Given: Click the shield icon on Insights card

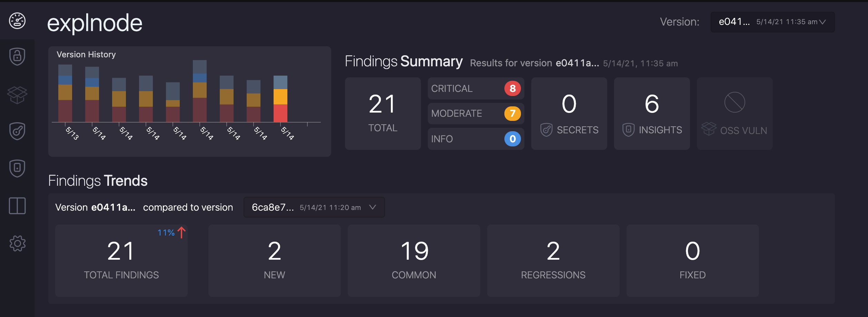Looking at the screenshot, I should [629, 130].
